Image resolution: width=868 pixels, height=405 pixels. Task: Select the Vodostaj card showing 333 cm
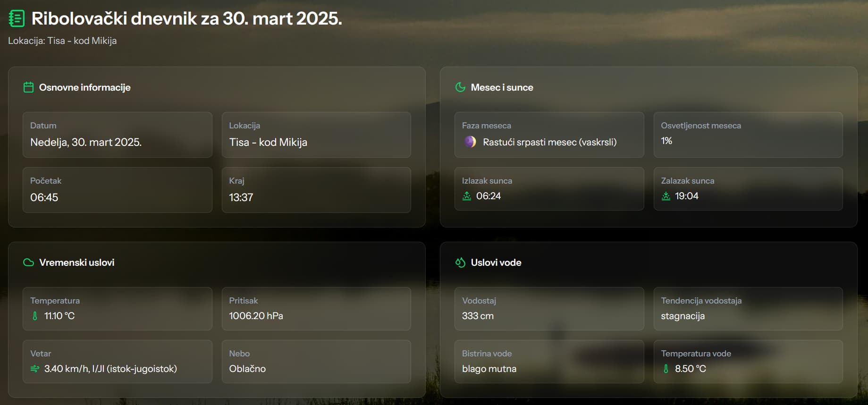(x=549, y=309)
